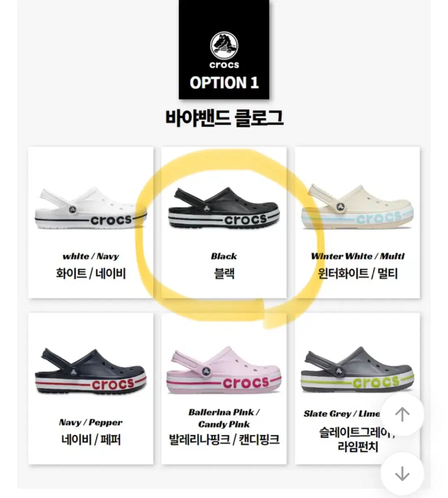Select the navy/pepper clog image
The width and height of the screenshot is (448, 498).
click(x=90, y=371)
